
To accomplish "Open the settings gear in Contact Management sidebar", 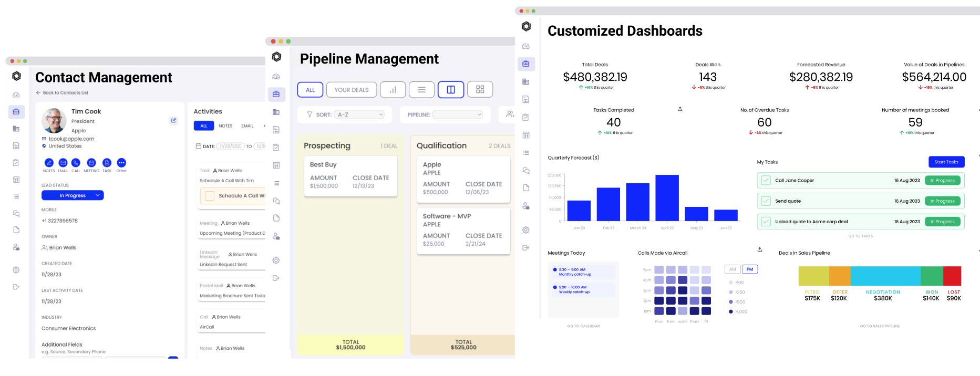I will (16, 270).
